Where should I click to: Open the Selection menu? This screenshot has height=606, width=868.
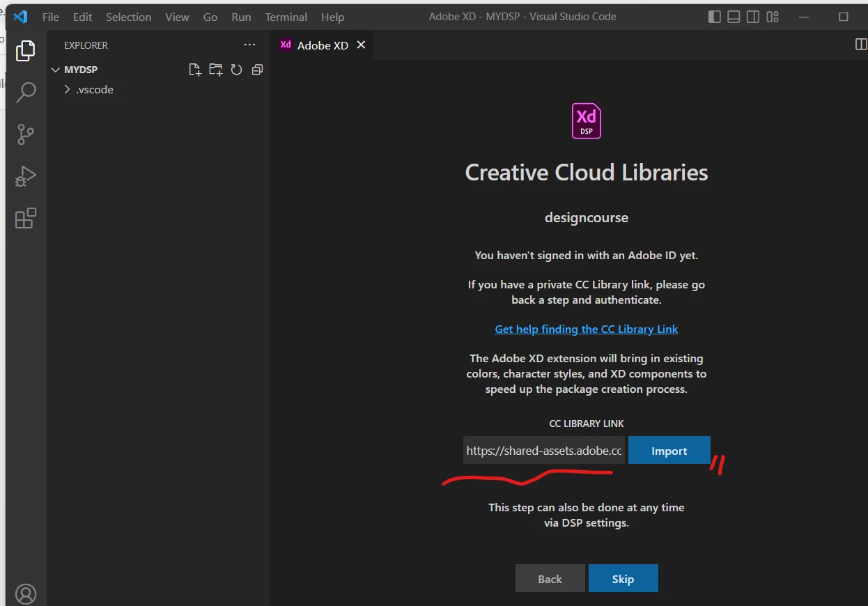(x=128, y=17)
